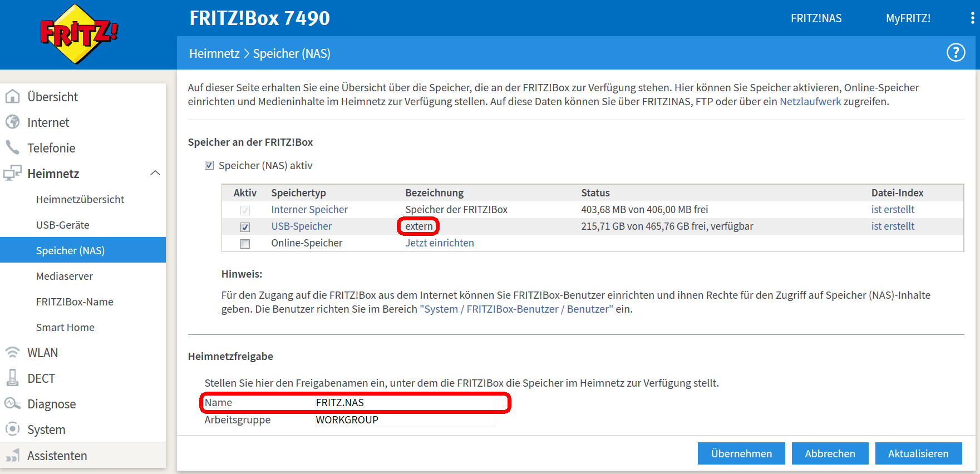Click the Telefonie phone icon
This screenshot has height=474, width=980.
(12, 147)
